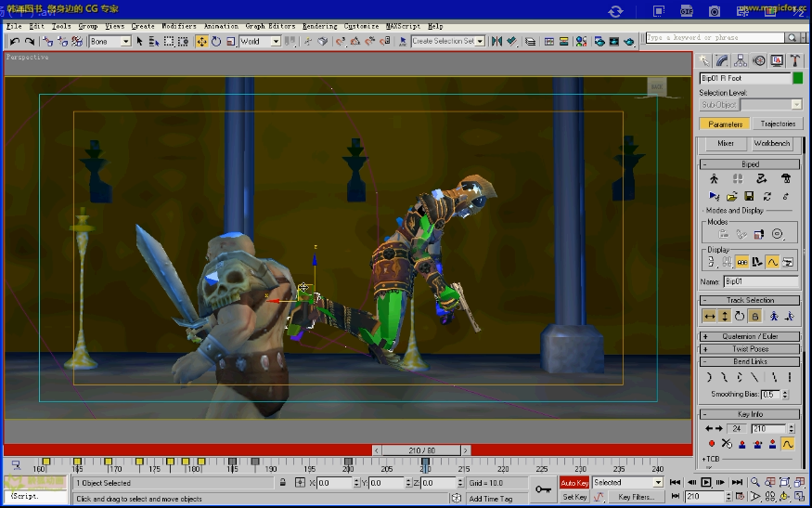This screenshot has height=508, width=812.
Task: Click the Delete Key icon in Key Info
Action: pos(727,444)
